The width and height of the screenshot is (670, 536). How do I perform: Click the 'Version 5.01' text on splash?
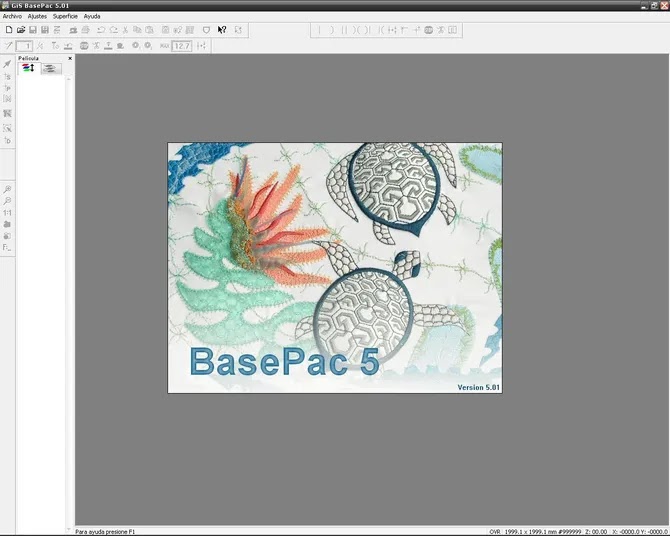point(478,387)
